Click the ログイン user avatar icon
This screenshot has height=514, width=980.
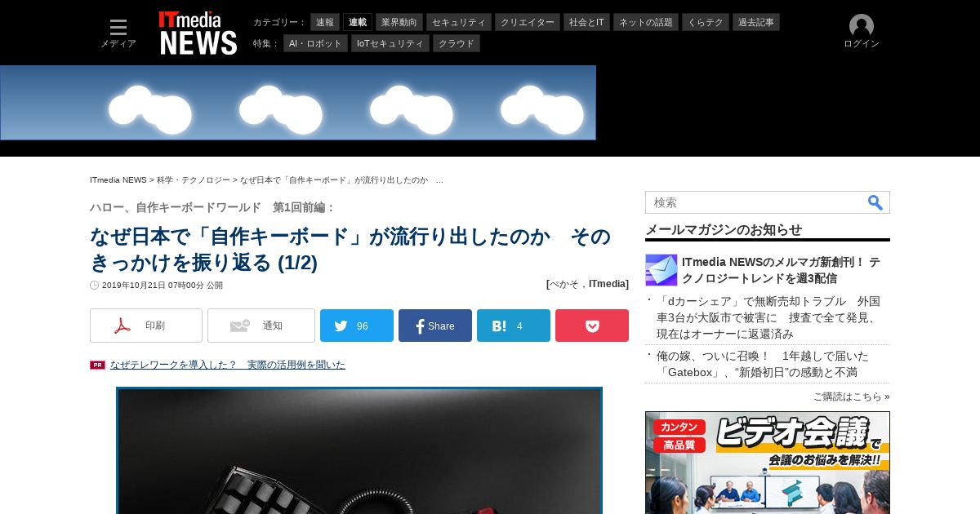862,26
